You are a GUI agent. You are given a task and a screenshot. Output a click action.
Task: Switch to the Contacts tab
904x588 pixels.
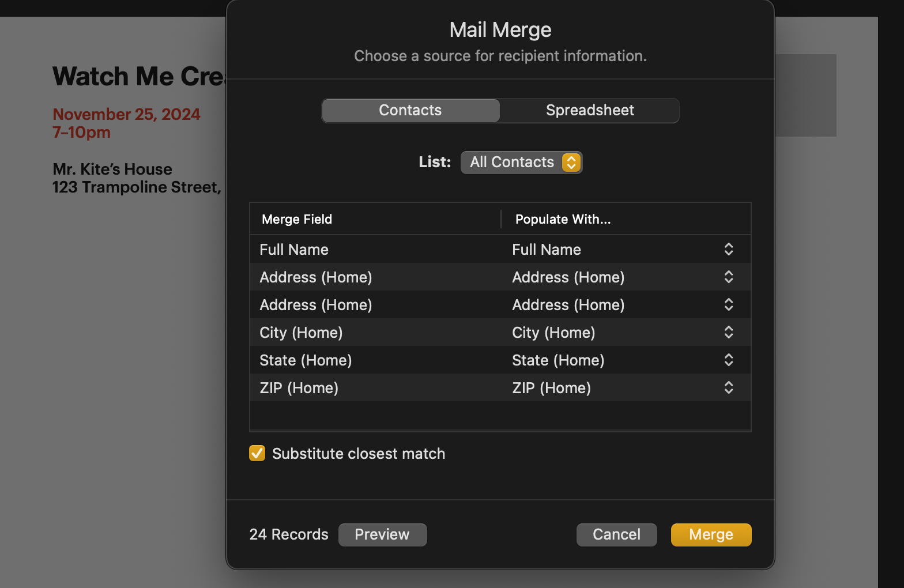[410, 110]
